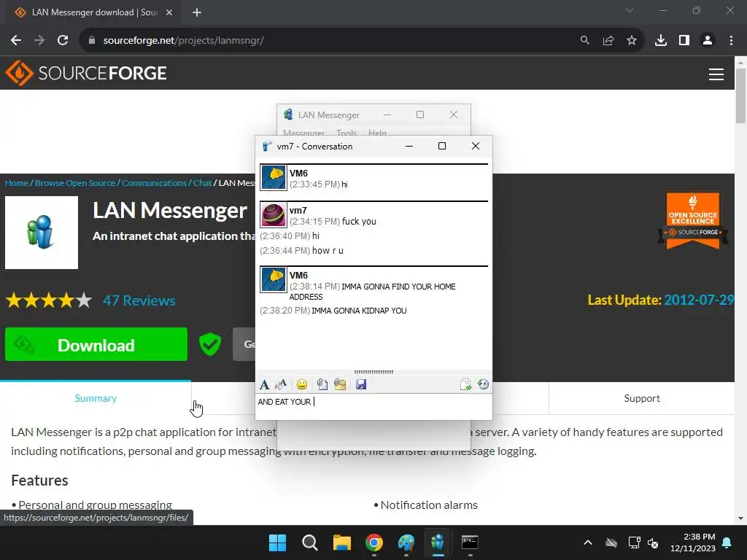Show hidden tray icons chevron

click(x=588, y=542)
